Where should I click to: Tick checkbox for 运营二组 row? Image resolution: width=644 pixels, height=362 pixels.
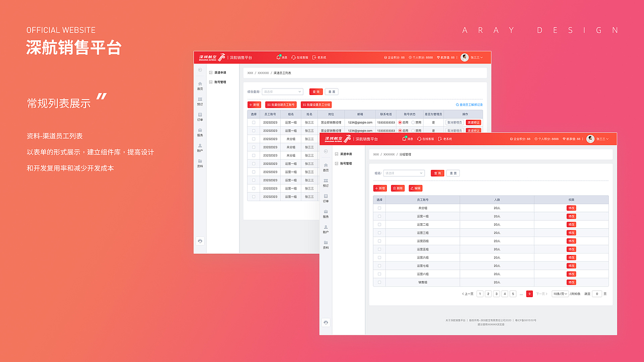coord(379,225)
